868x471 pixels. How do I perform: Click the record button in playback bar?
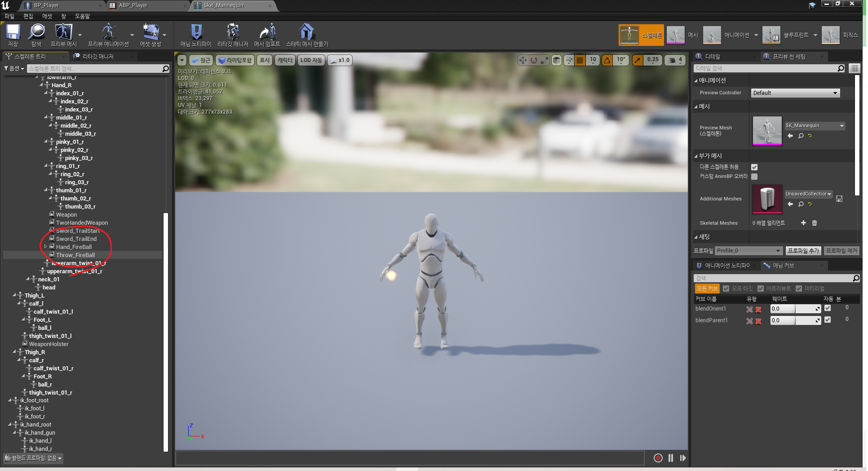pyautogui.click(x=658, y=458)
